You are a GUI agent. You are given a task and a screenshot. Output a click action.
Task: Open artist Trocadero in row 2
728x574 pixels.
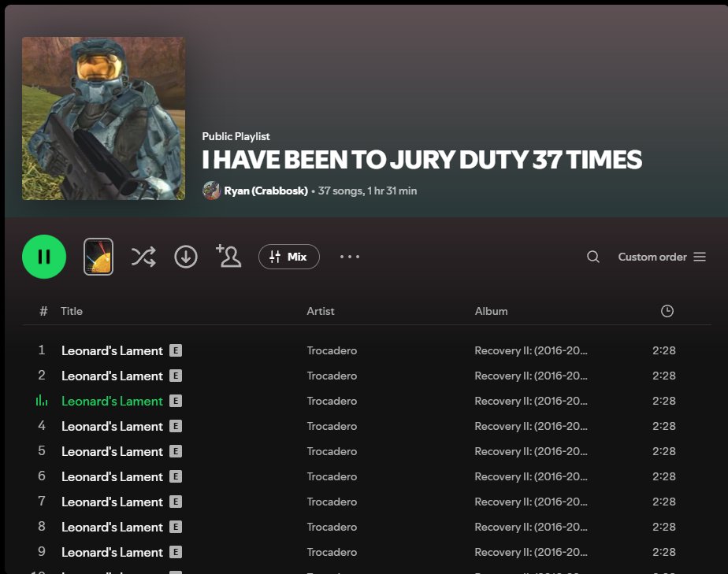pos(332,376)
